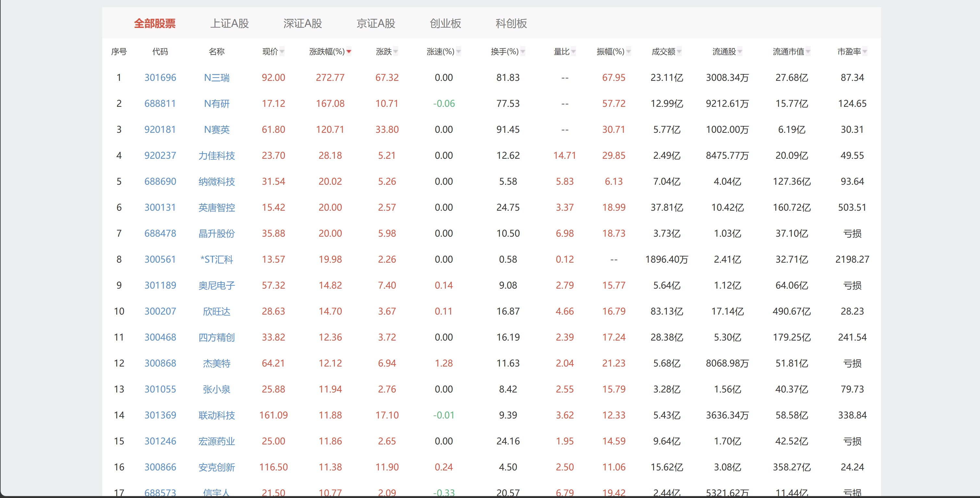This screenshot has width=980, height=498.
Task: Click the 力佳科技 stock name link
Action: 216,156
